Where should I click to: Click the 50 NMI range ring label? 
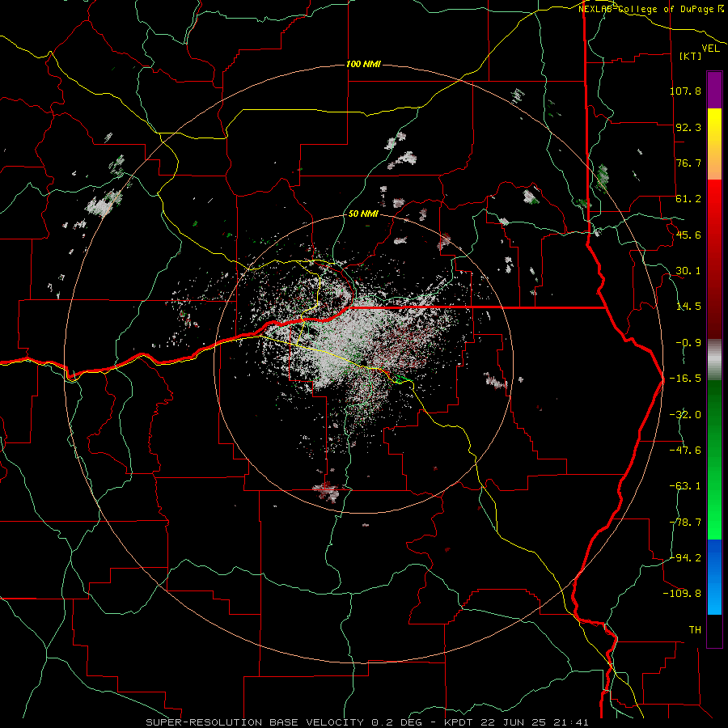coord(363,214)
